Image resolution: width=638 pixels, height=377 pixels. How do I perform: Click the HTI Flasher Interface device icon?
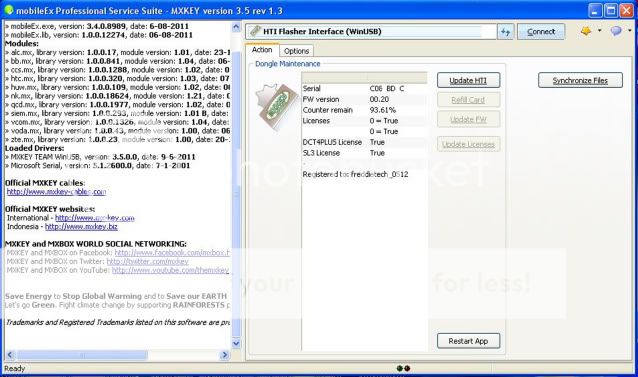pyautogui.click(x=255, y=31)
